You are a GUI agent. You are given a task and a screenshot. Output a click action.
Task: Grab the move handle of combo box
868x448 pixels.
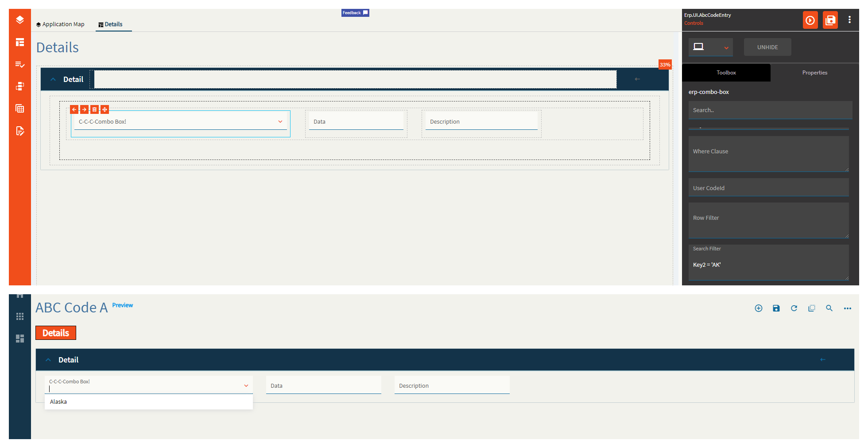(x=105, y=109)
